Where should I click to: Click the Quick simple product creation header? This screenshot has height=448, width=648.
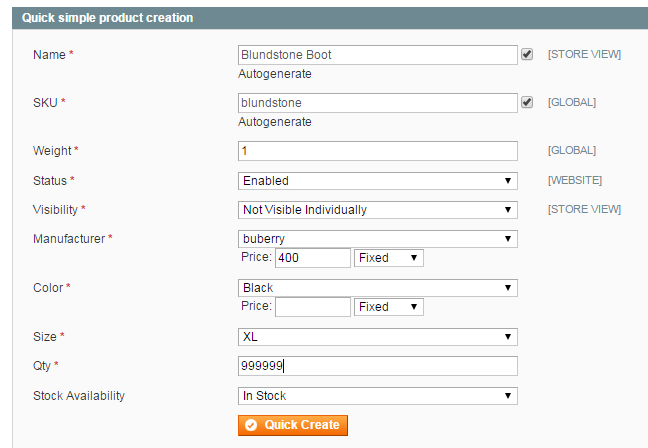tap(108, 18)
